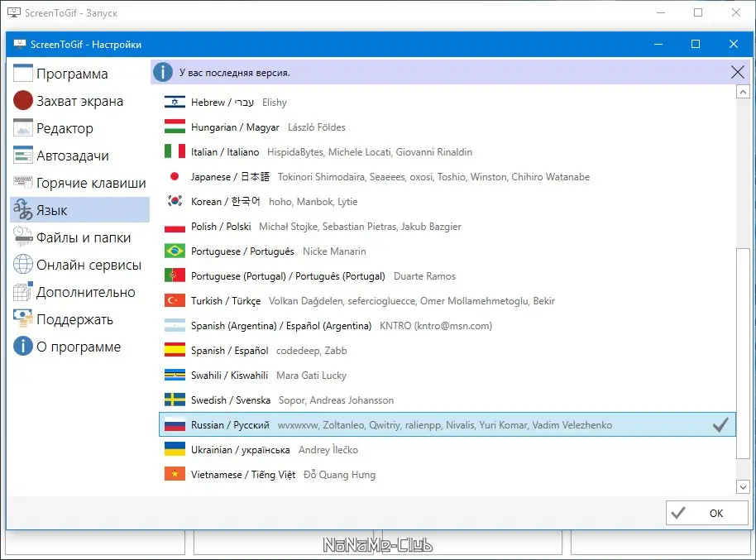Viewport: 756px width, 560px height.
Task: Click the Japanese flag icon
Action: pos(175,176)
